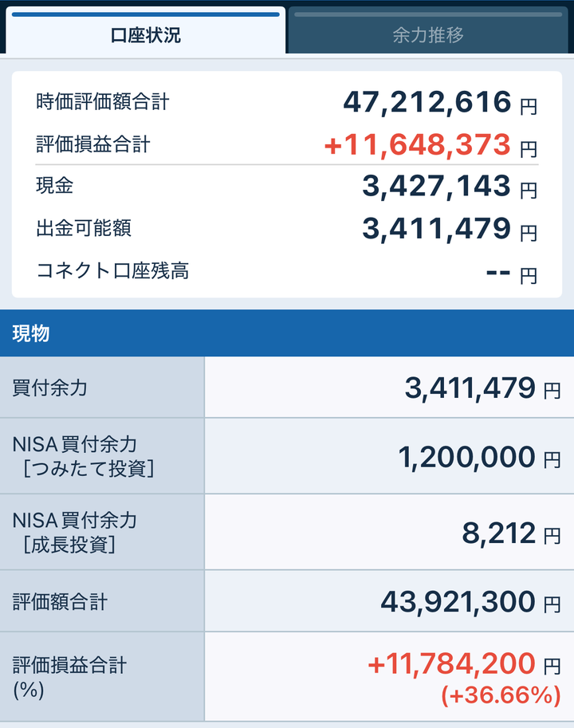This screenshot has height=728, width=574.
Task: Tap the 成長投資 amount 8,212
Action: click(x=498, y=533)
